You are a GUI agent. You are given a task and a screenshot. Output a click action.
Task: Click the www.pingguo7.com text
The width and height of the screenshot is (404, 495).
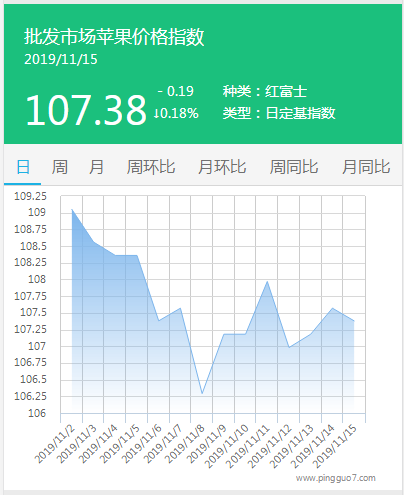(x=335, y=478)
